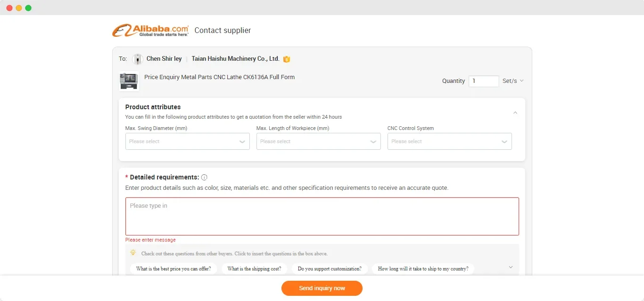Screen dimensions: 644x301
Task: Insert 'Do you support customization?' question
Action: click(x=329, y=269)
